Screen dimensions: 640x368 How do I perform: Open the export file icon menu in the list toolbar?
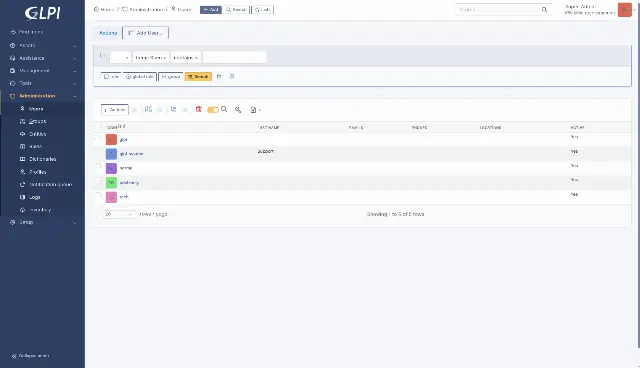tap(255, 110)
